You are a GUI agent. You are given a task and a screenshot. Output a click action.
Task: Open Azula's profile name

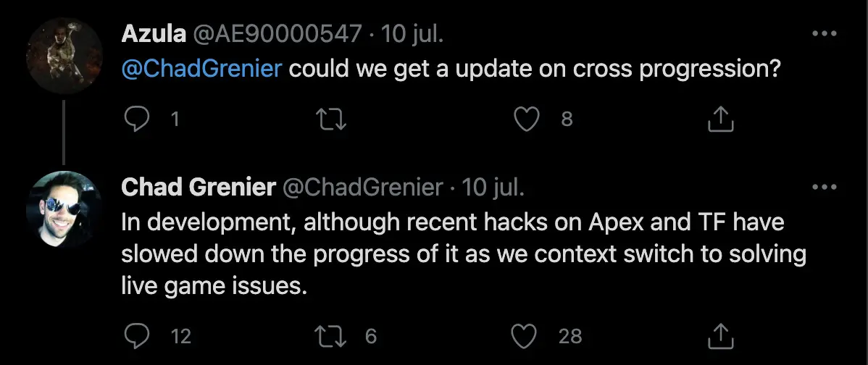[154, 35]
